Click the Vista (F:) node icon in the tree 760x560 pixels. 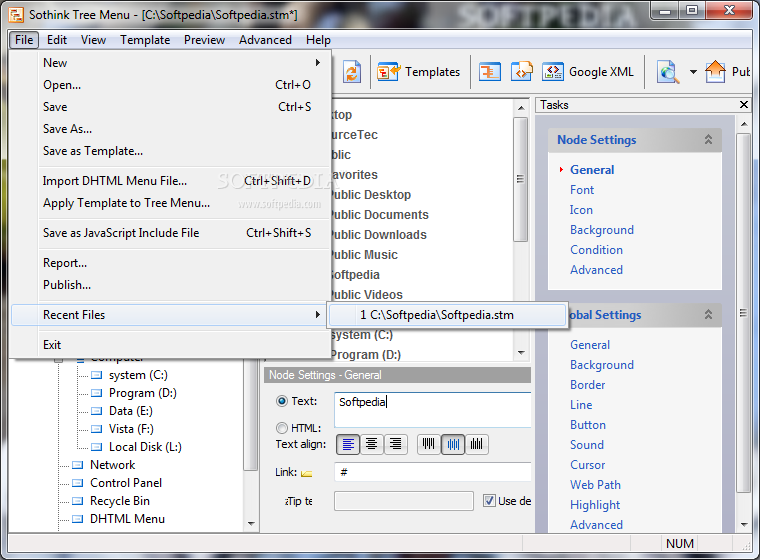tap(97, 429)
